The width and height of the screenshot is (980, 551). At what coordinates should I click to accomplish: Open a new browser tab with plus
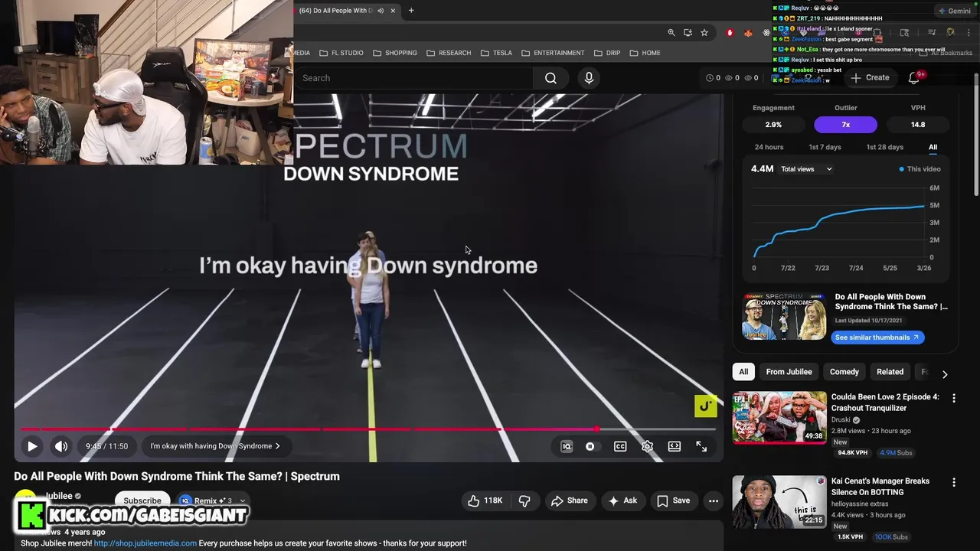pos(411,11)
